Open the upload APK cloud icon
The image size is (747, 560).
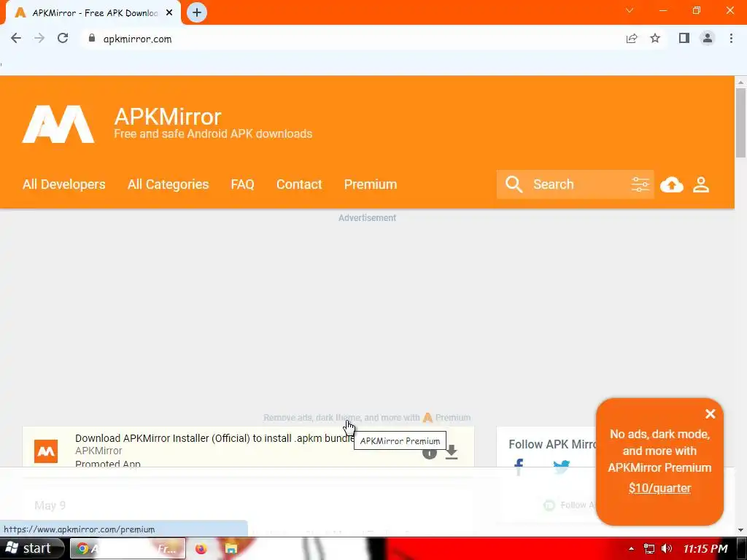(672, 184)
